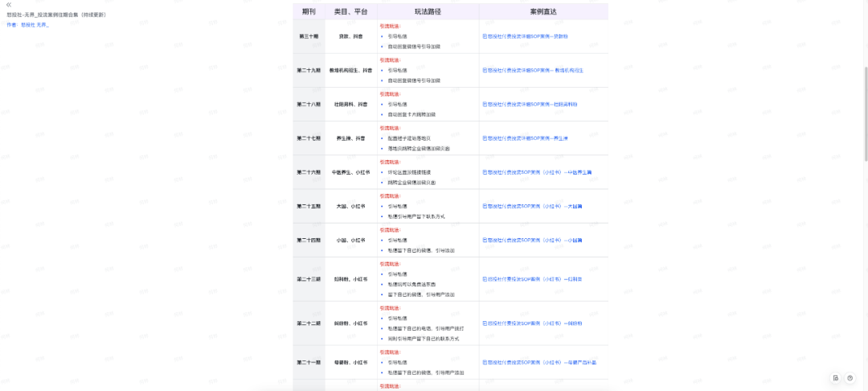Click the 私信说可以免费送东西 bullet text

coord(411,284)
